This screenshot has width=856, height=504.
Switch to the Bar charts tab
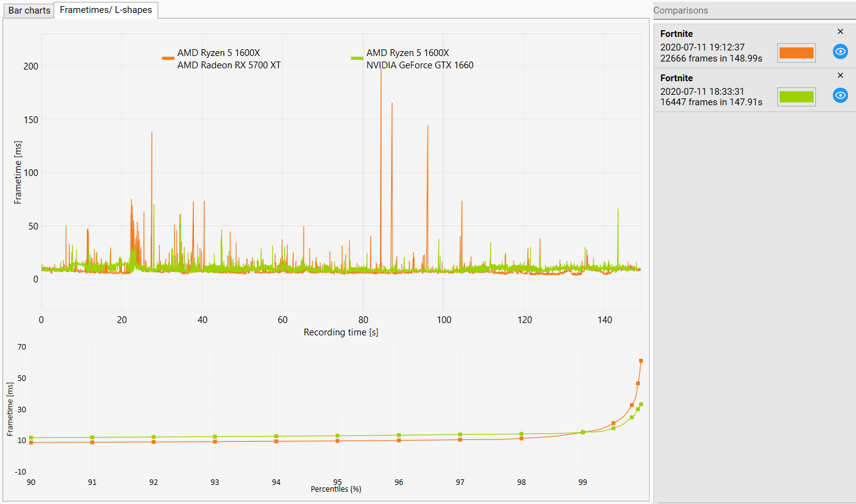(29, 10)
